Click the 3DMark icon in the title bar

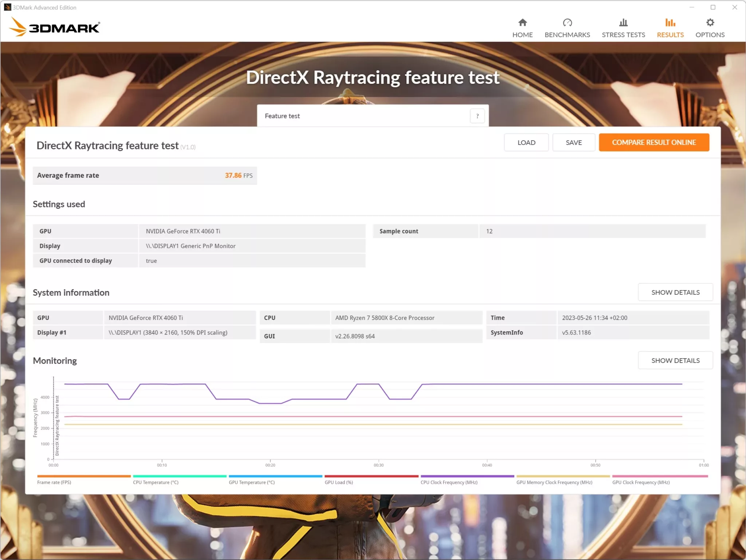coord(7,7)
